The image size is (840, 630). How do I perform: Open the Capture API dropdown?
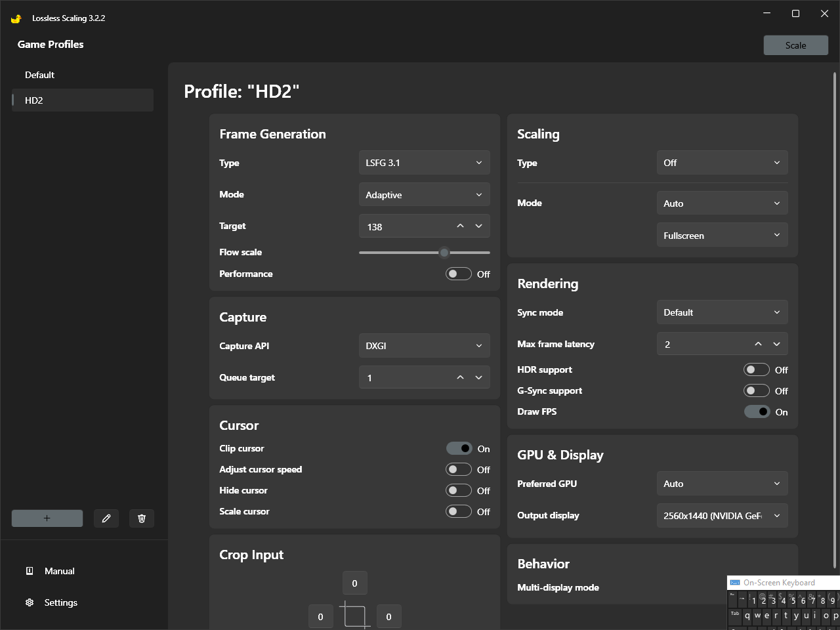pos(425,346)
